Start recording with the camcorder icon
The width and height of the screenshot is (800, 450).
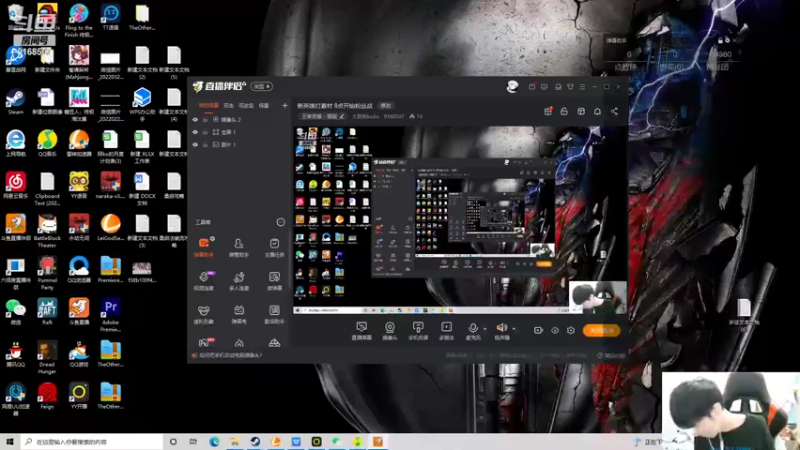point(538,330)
